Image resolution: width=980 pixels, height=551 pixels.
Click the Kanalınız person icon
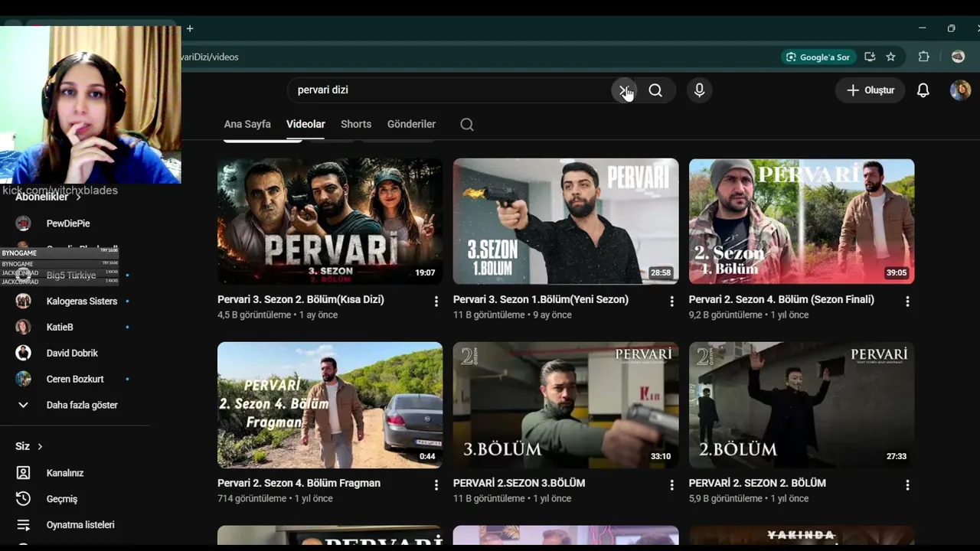[24, 473]
